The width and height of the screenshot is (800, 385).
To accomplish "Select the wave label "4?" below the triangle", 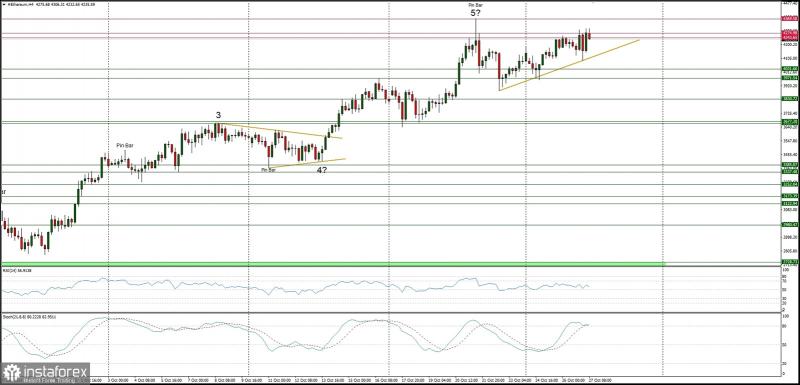I will tap(321, 170).
